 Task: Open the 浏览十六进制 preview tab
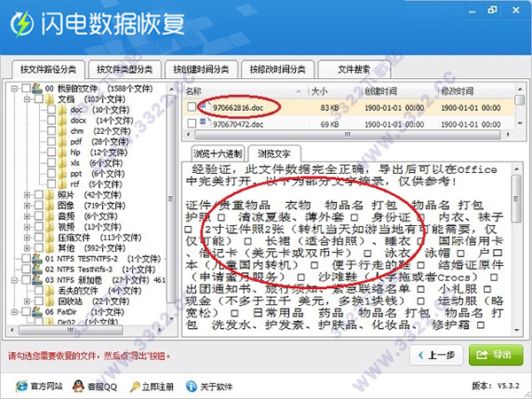(x=217, y=153)
